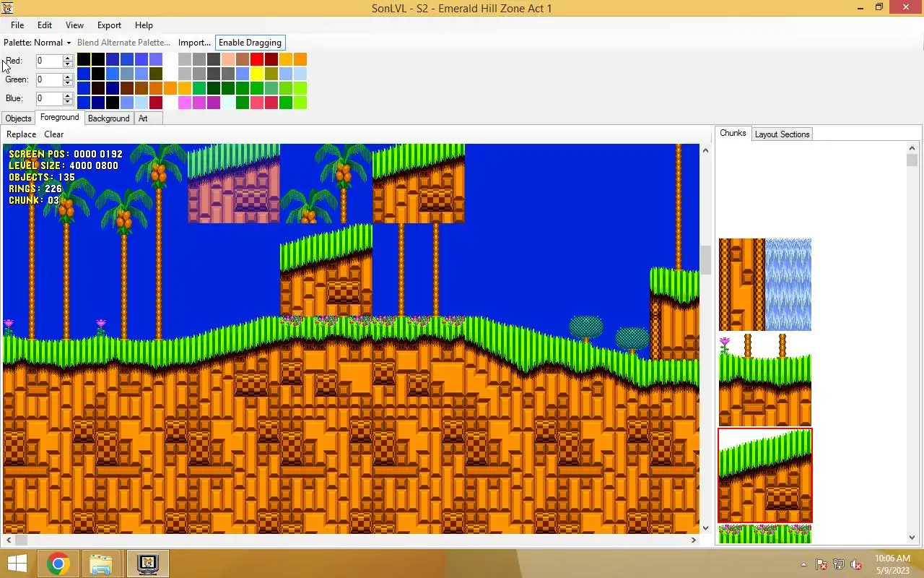Click the level view horizontal scrollbar thumb
This screenshot has height=578, width=924.
(x=20, y=540)
